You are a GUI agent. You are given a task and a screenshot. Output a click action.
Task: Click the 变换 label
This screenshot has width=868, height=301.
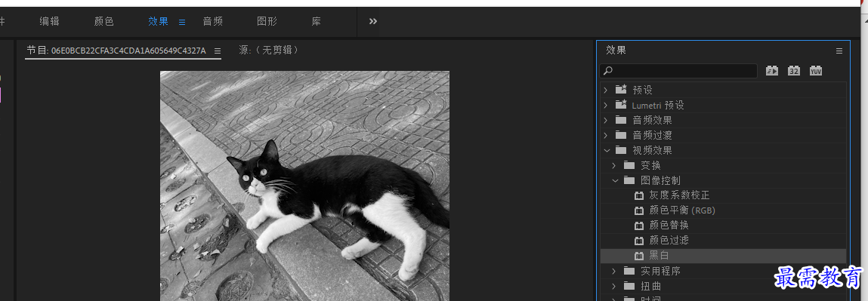click(650, 165)
